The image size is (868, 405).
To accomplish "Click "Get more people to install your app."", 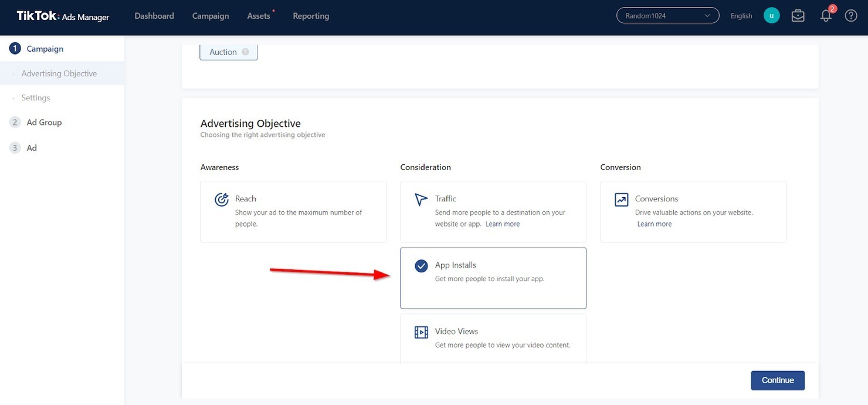I will 490,279.
